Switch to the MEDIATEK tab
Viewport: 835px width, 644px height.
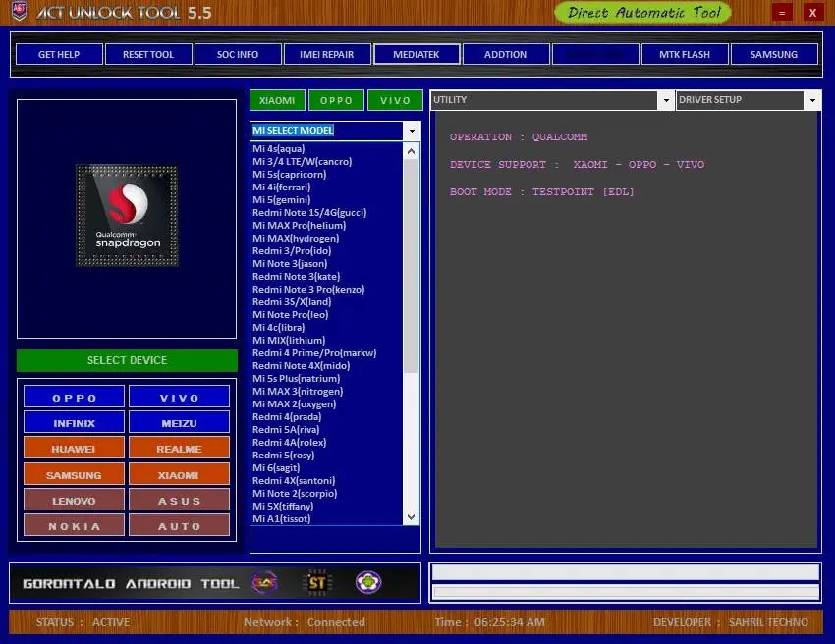[x=417, y=54]
